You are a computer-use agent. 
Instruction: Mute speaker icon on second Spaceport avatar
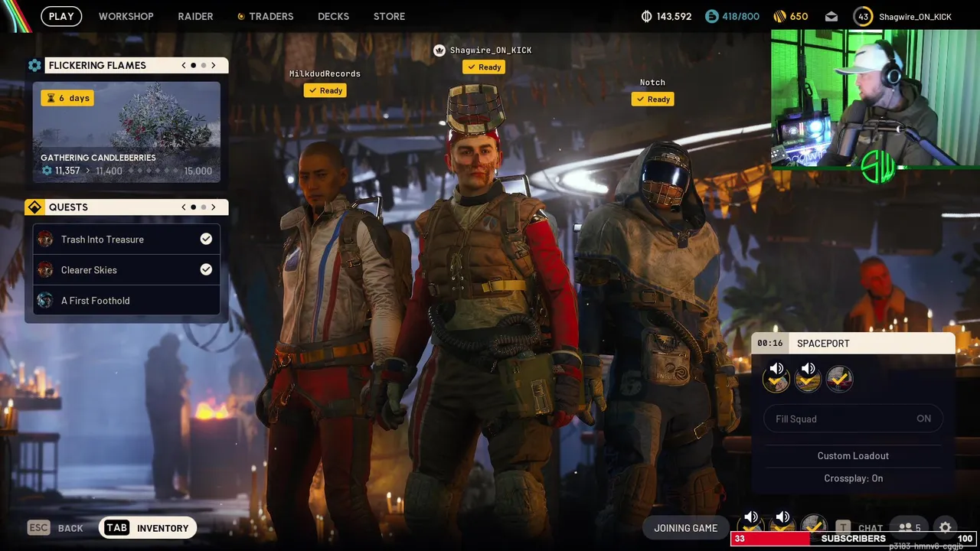pyautogui.click(x=808, y=369)
